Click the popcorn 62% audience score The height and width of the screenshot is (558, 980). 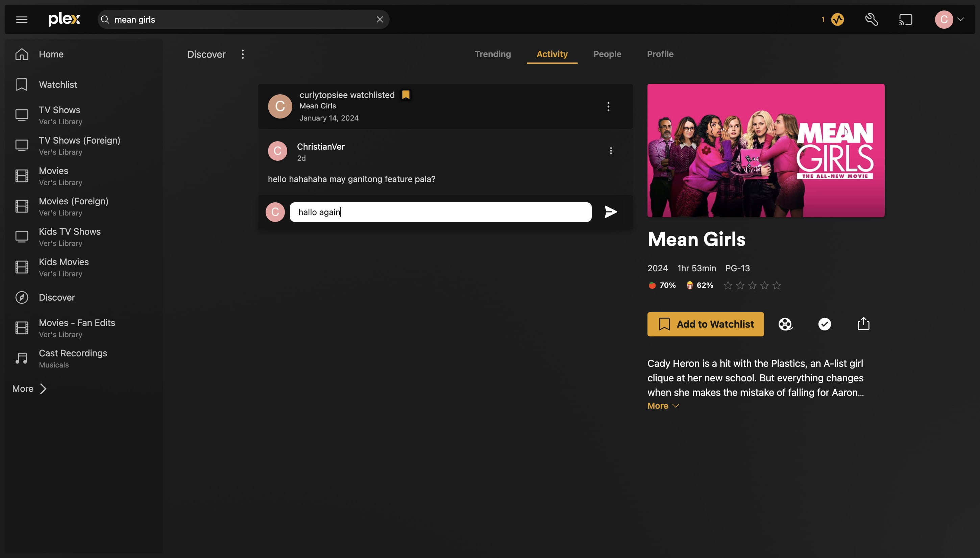[699, 285]
